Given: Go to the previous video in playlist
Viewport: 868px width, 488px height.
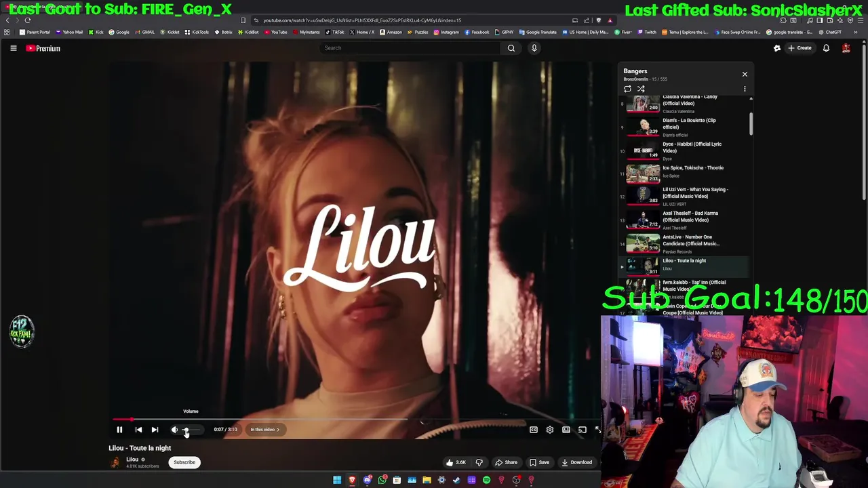Looking at the screenshot, I should coord(138,429).
